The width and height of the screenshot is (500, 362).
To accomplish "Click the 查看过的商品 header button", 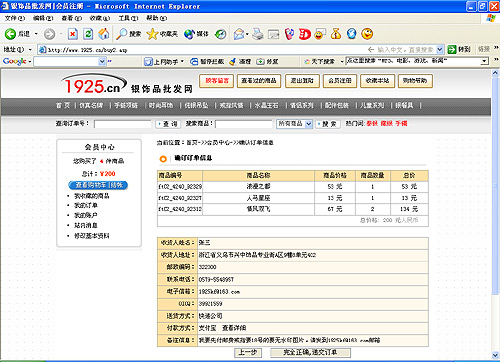I will pos(259,81).
